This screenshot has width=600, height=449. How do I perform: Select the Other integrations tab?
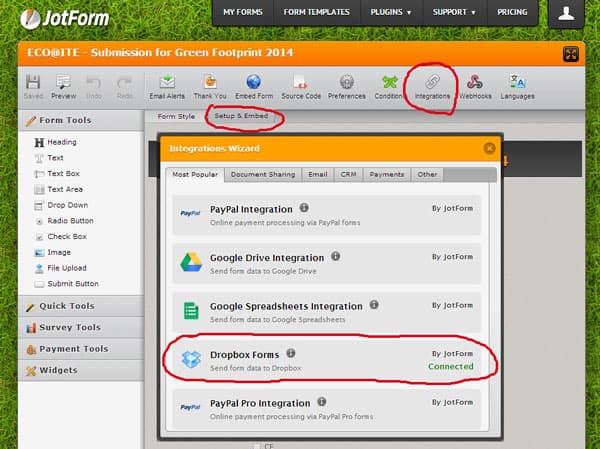coord(427,175)
